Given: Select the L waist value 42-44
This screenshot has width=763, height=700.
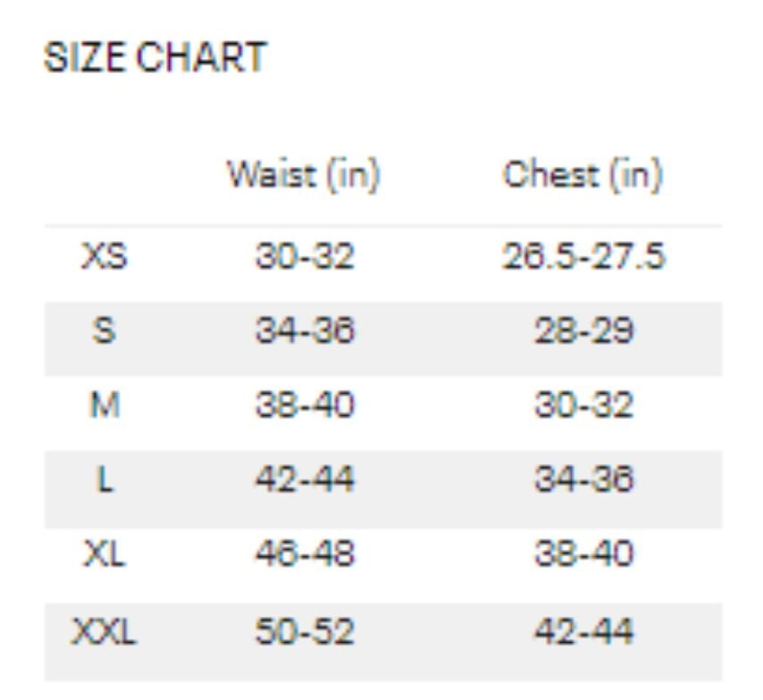Looking at the screenshot, I should pyautogui.click(x=305, y=480).
